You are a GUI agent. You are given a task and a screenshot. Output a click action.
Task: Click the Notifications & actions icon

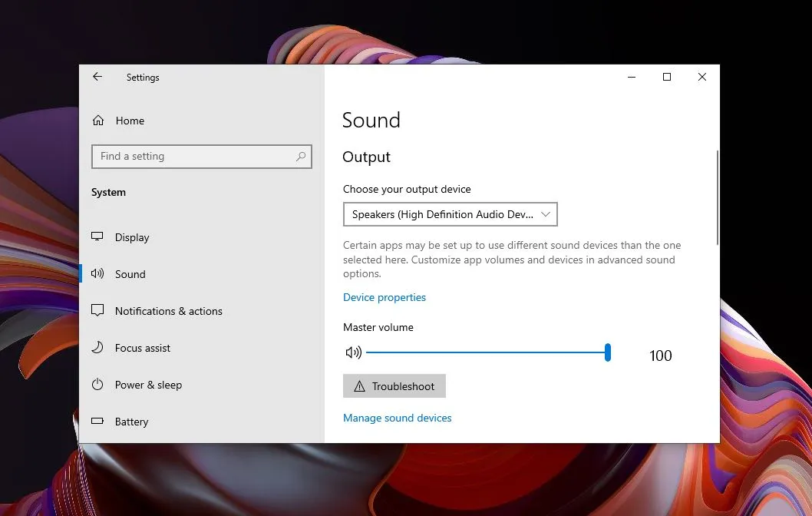[97, 311]
